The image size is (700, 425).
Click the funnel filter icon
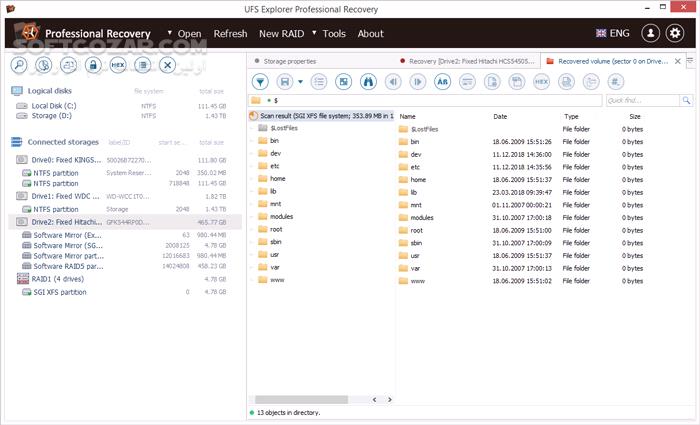[x=260, y=82]
